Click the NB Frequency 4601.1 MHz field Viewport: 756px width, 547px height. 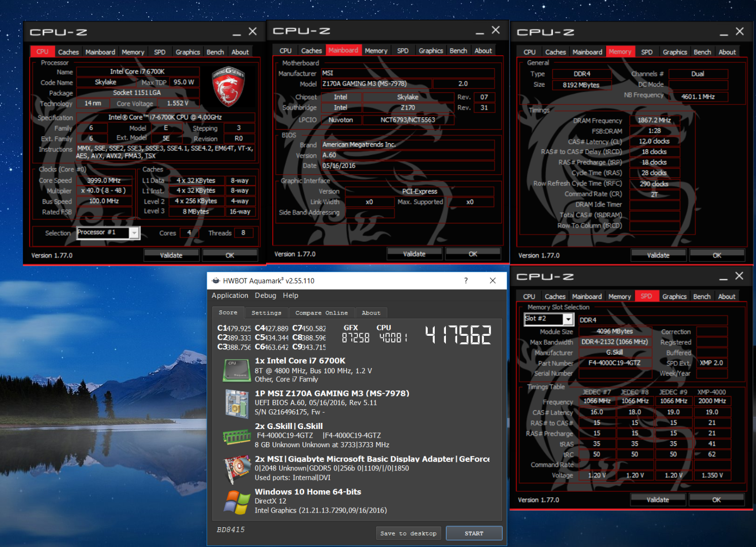coord(698,96)
